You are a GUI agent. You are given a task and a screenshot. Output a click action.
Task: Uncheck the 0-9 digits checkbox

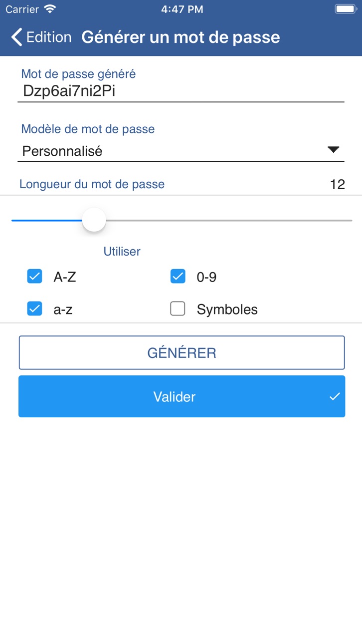(178, 276)
